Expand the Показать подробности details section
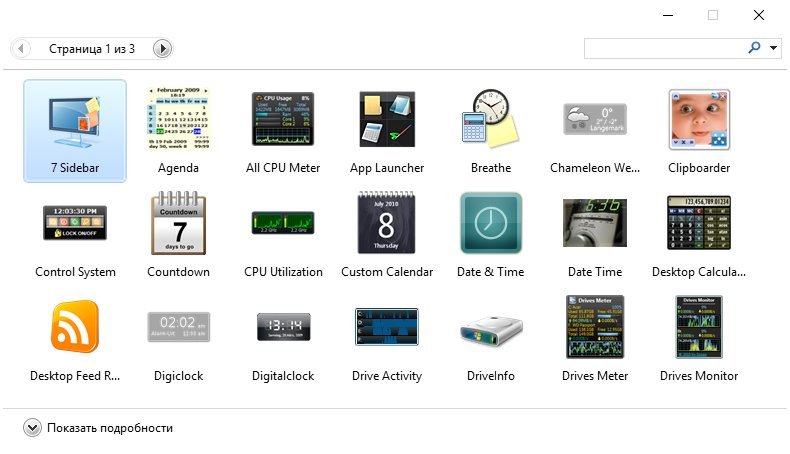This screenshot has height=454, width=790. click(x=32, y=428)
